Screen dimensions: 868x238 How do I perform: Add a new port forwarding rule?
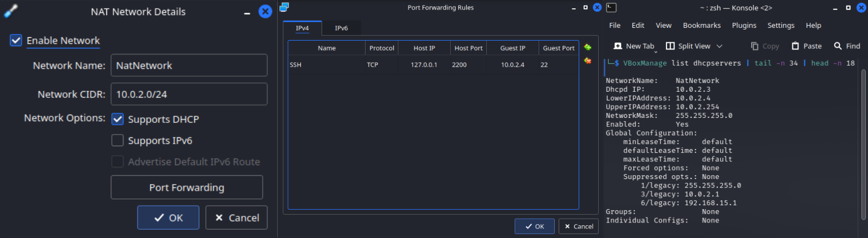click(587, 47)
